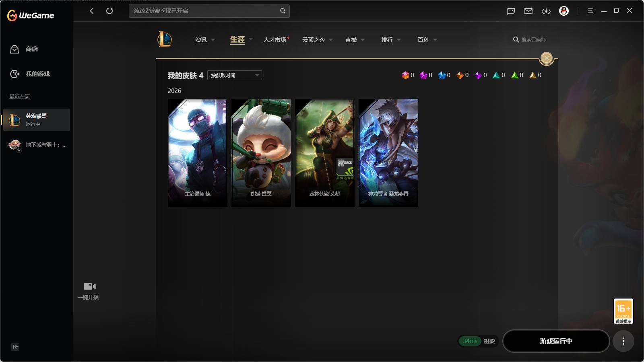644x362 pixels.
Task: Click the gold triangle gem icon
Action: [x=533, y=75]
